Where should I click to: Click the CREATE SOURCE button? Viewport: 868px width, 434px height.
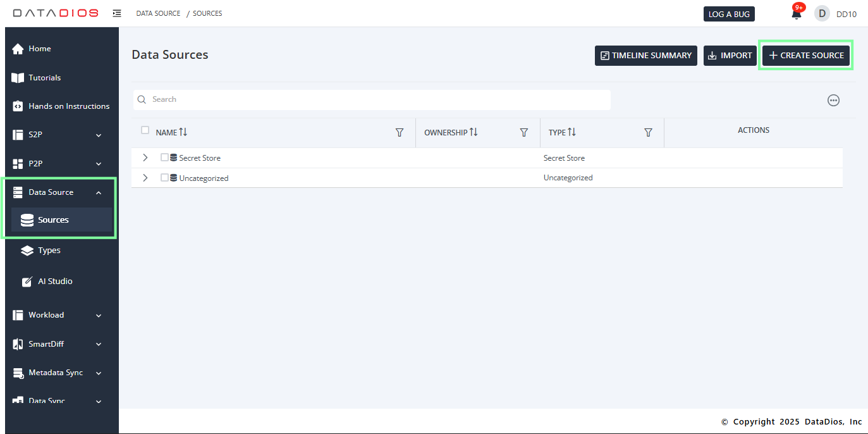click(x=806, y=55)
